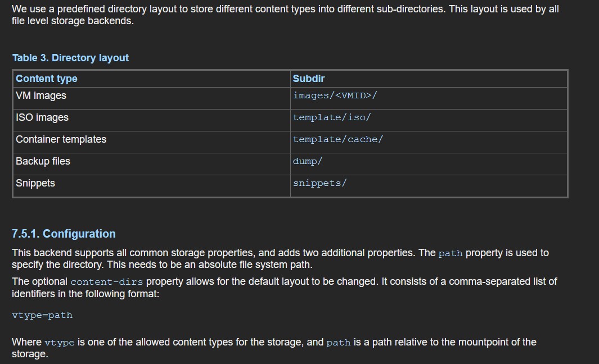This screenshot has width=599, height=364.
Task: Click inline "path" code before "is a path relative"
Action: coord(338,343)
